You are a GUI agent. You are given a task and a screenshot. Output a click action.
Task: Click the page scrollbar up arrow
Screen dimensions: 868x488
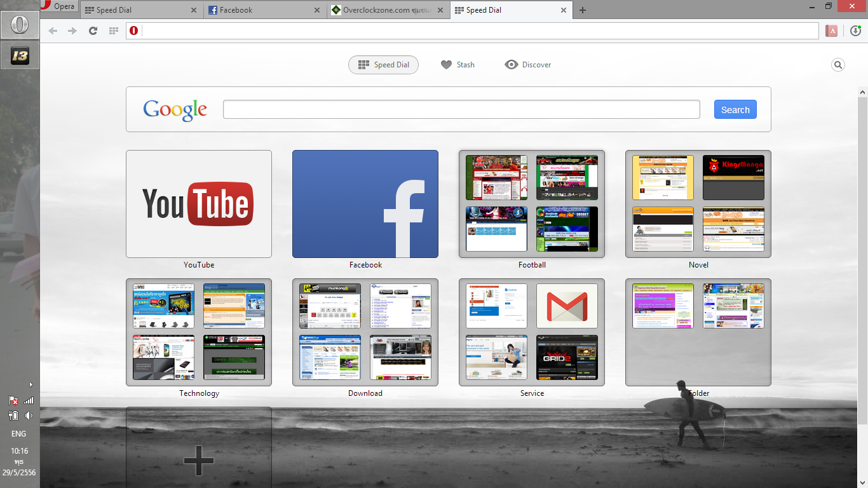click(862, 93)
